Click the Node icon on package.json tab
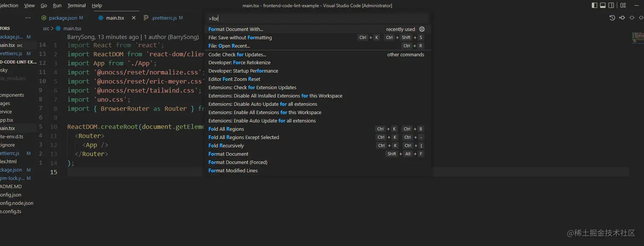The image size is (644, 246). tap(44, 18)
